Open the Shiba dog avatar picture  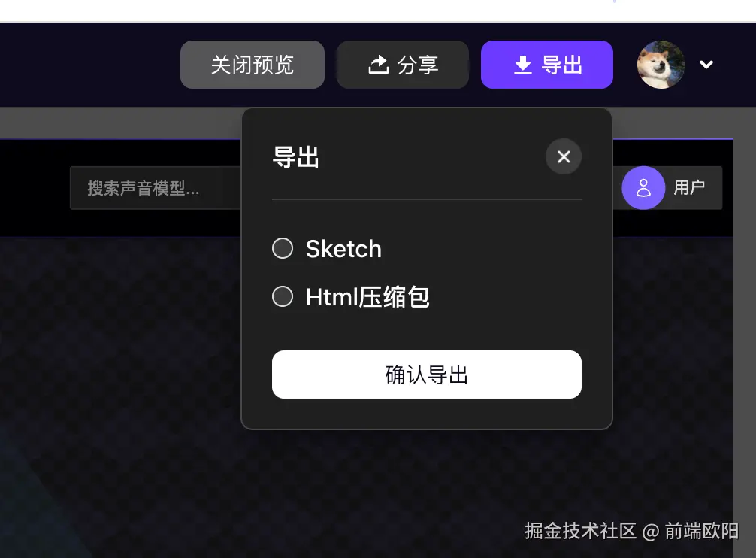(661, 65)
